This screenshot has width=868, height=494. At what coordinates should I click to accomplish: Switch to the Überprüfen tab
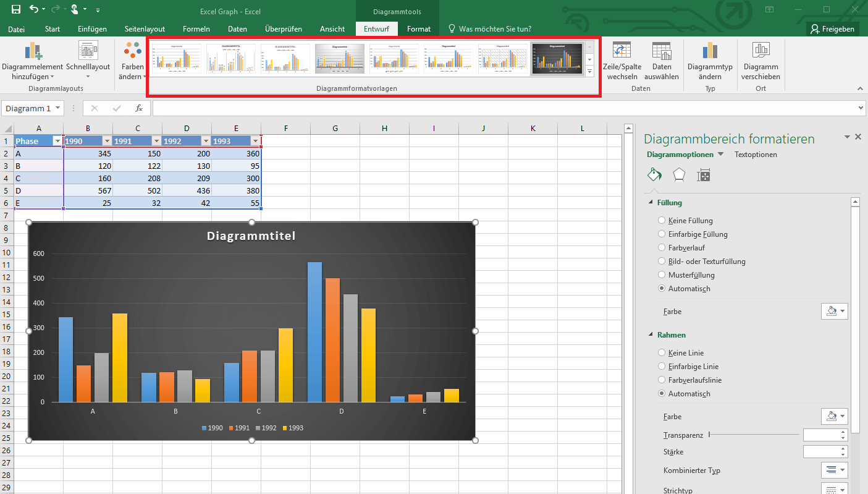(284, 29)
